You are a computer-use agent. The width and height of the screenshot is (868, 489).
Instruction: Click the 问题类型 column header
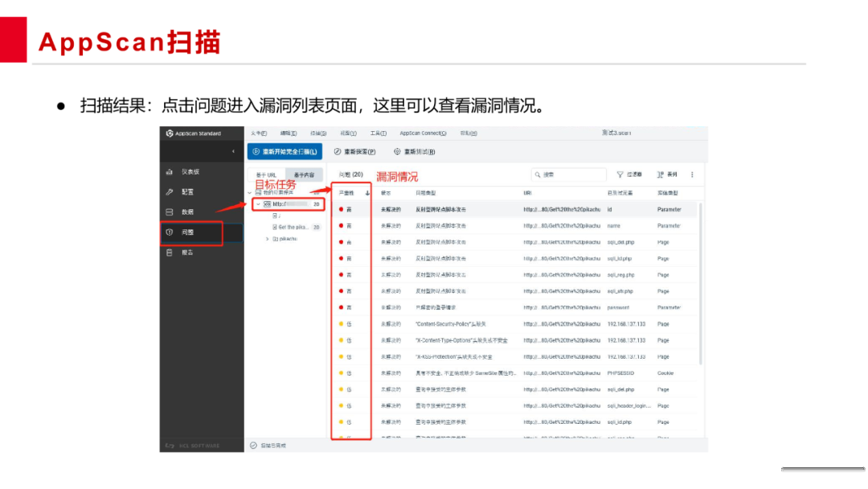[x=426, y=193]
